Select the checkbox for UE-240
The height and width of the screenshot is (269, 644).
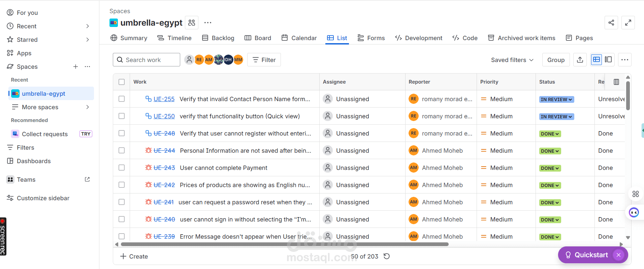122,219
